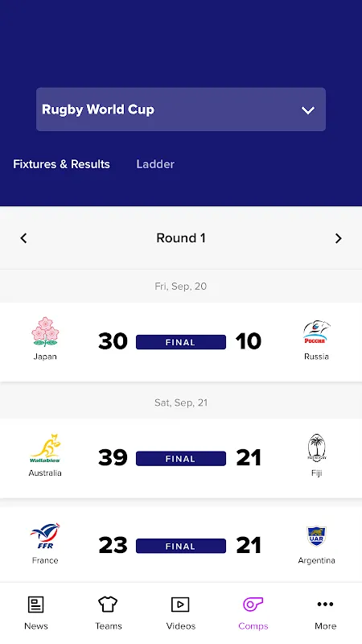Screen dimensions: 362x644
Task: Go to next round arrow
Action: [338, 238]
